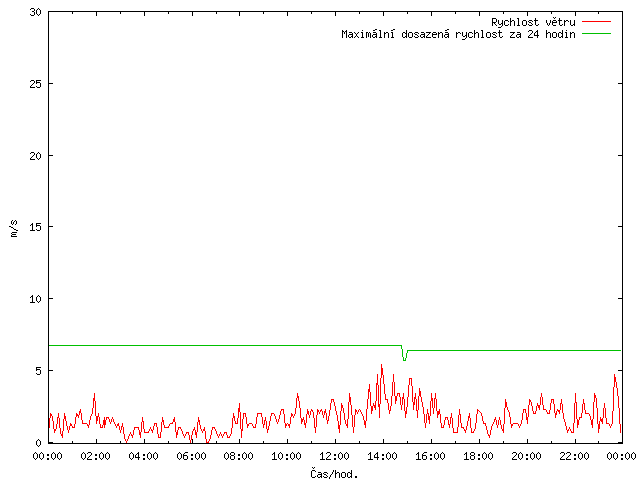The height and width of the screenshot is (480, 640).
Task: Click the 16:00 time label
Action: [x=430, y=456]
